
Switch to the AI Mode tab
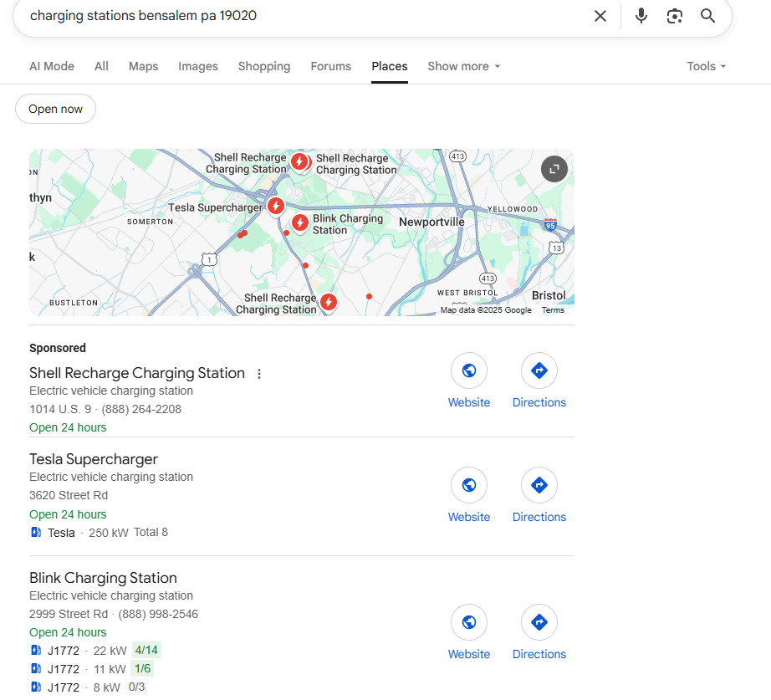pos(52,66)
